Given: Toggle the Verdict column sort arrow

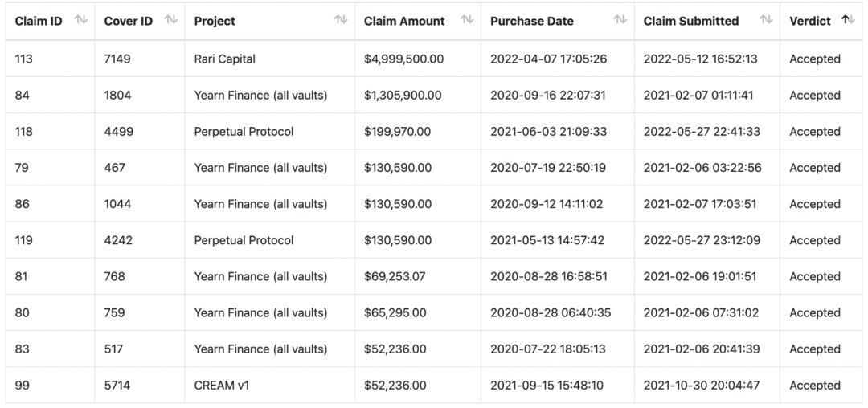Looking at the screenshot, I should click(848, 20).
